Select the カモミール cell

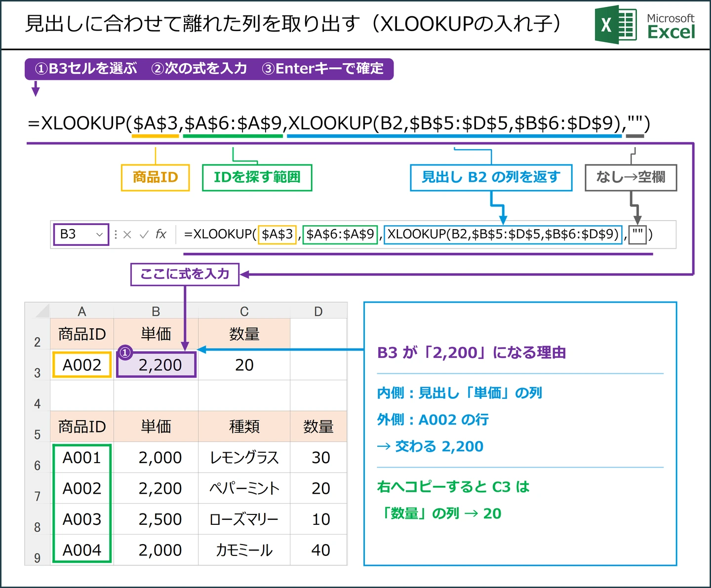[x=244, y=550]
